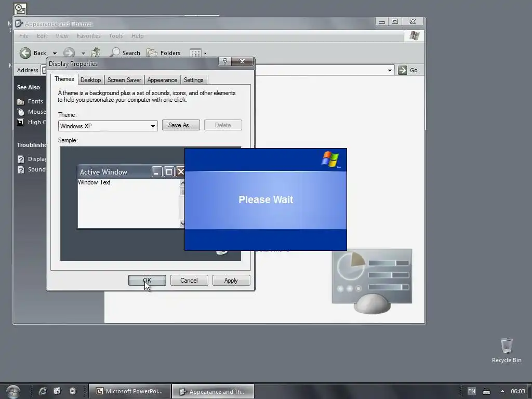Click the Save As... button
532x399 pixels.
pos(181,125)
